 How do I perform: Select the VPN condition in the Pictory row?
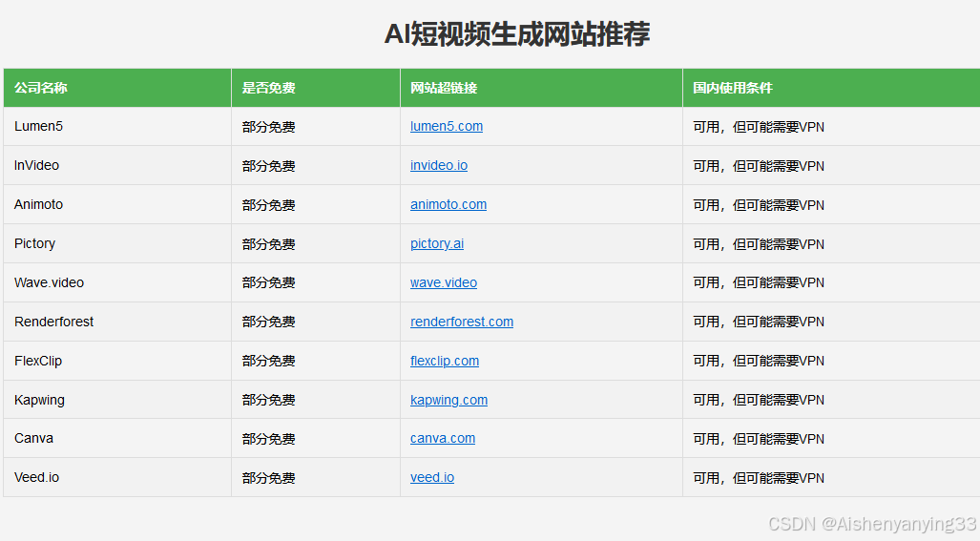tap(759, 244)
